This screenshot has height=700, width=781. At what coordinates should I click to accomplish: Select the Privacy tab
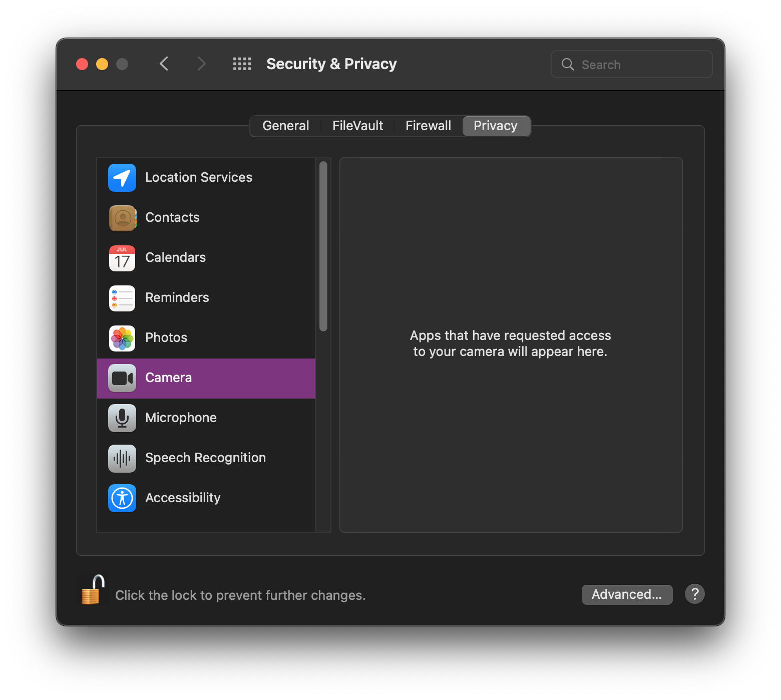point(496,126)
